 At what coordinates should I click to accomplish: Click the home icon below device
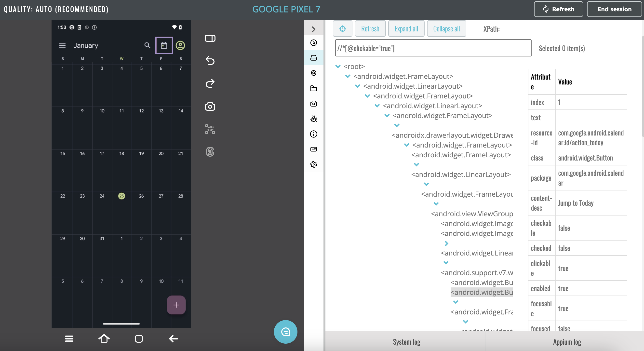click(104, 339)
